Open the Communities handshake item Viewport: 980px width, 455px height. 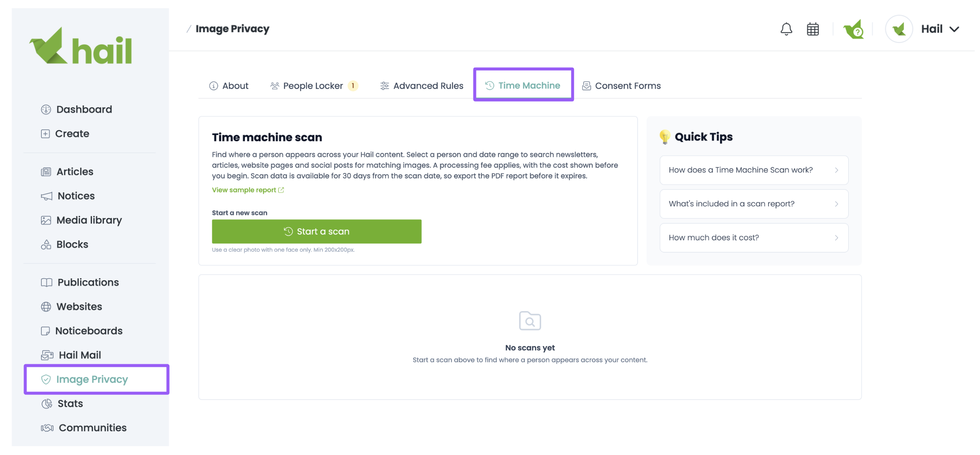coord(84,428)
